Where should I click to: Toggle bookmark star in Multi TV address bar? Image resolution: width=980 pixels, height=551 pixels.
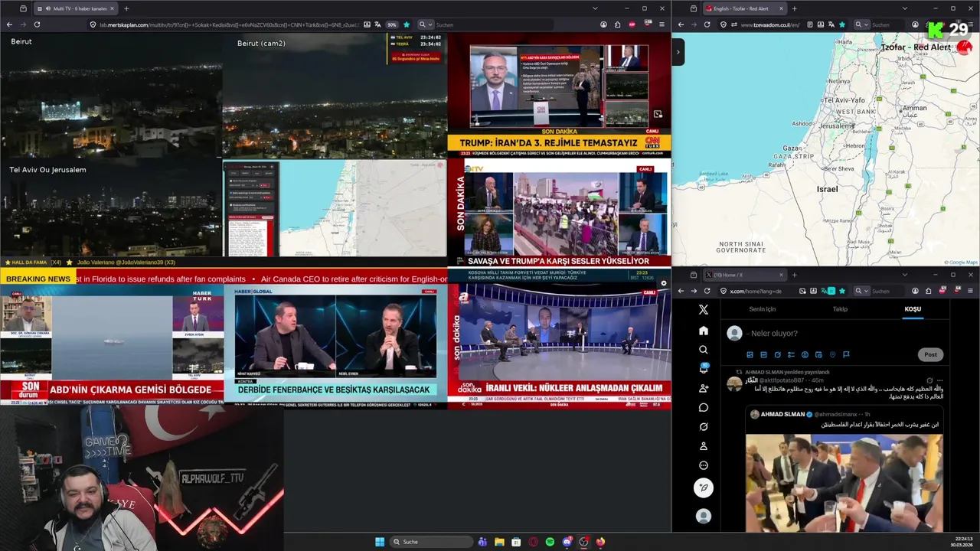click(x=407, y=24)
